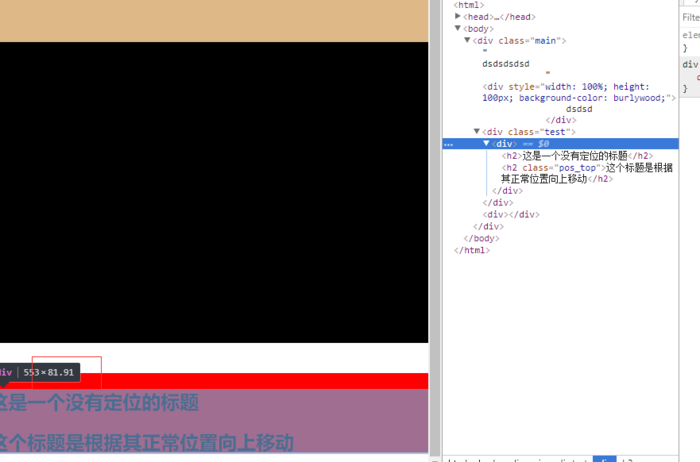Image resolution: width=700 pixels, height=462 pixels.
Task: Select the dsdsdsdsd text node
Action: coord(506,64)
